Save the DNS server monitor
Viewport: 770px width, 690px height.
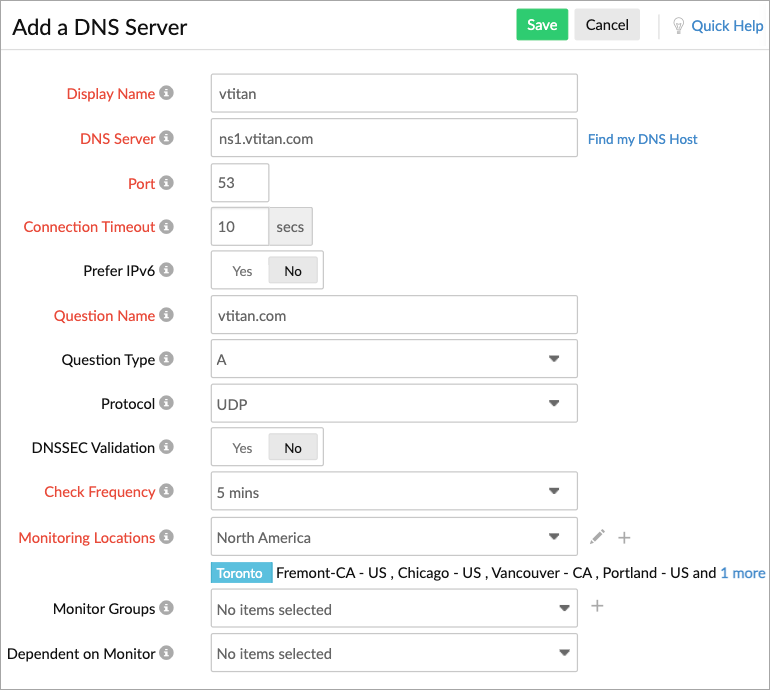coord(542,25)
